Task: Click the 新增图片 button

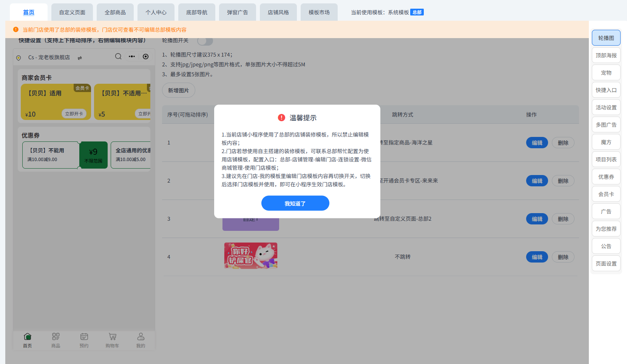Action: (179, 91)
